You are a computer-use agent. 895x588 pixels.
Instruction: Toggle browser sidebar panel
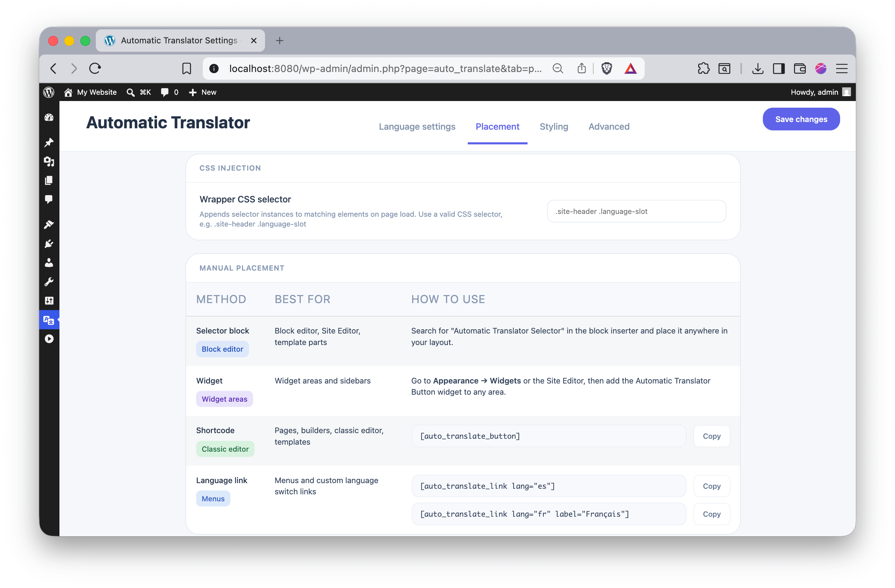[x=779, y=69]
